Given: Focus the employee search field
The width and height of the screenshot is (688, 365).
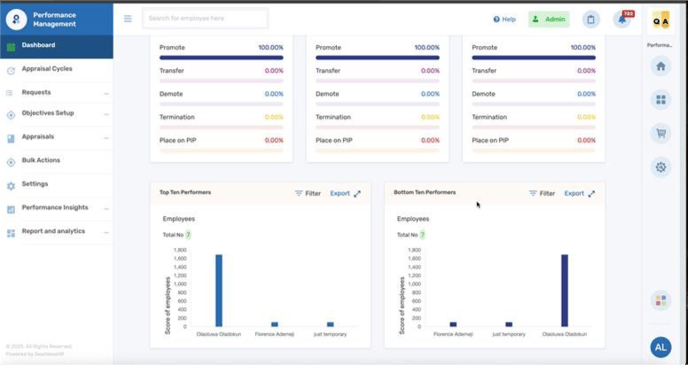Looking at the screenshot, I should pos(205,18).
